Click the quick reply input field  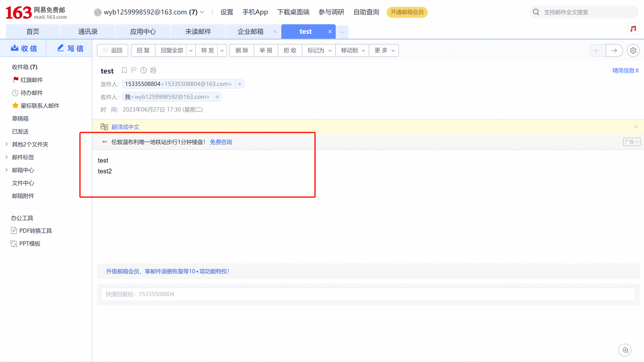368,294
